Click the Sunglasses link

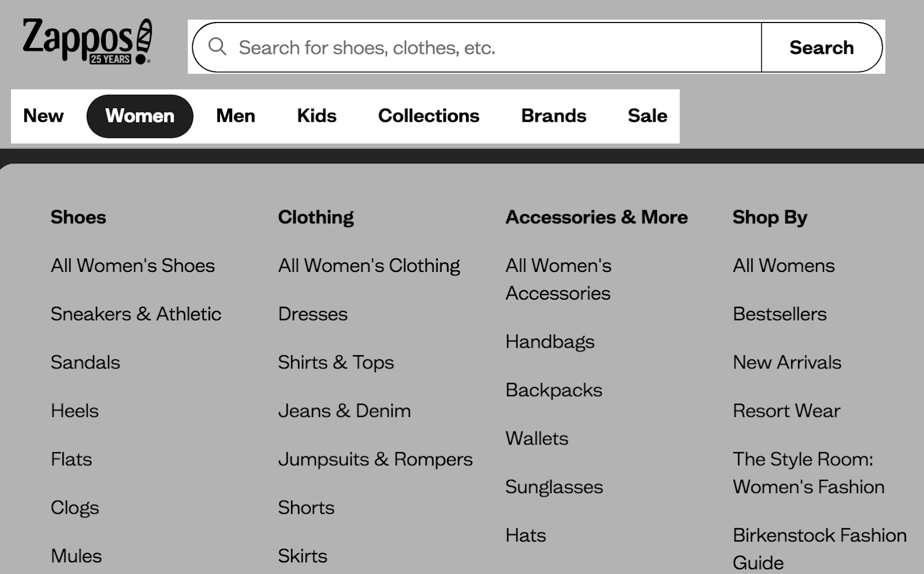tap(554, 487)
